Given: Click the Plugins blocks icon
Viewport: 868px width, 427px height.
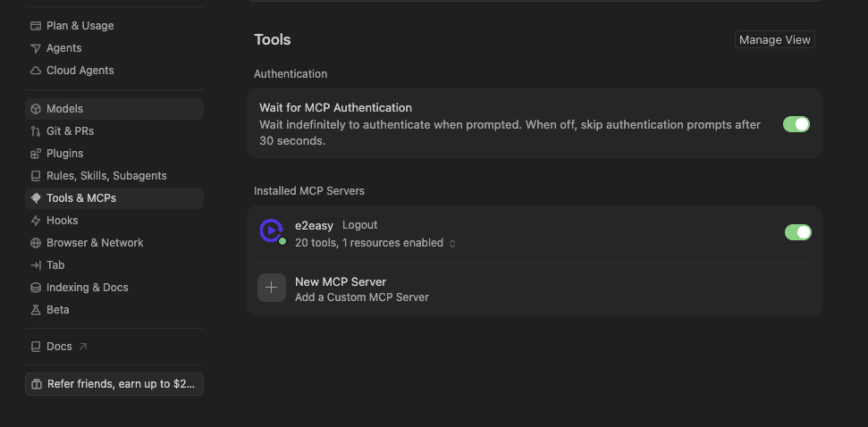Looking at the screenshot, I should point(36,154).
